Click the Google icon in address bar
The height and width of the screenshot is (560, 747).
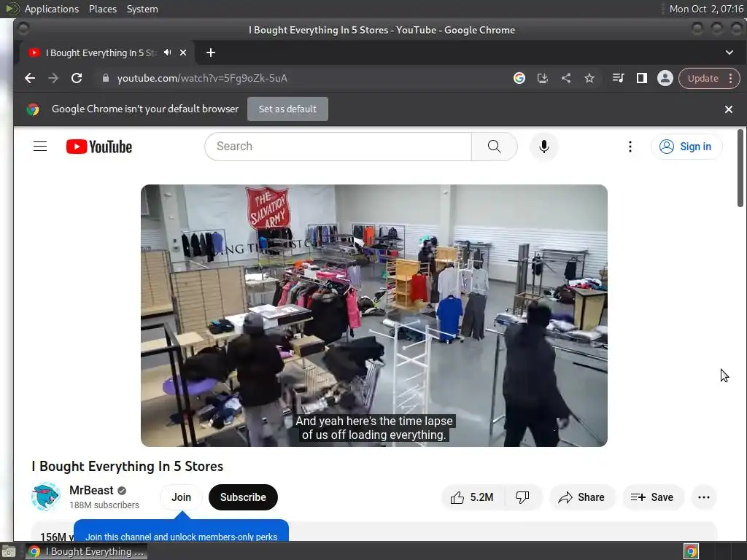(519, 78)
